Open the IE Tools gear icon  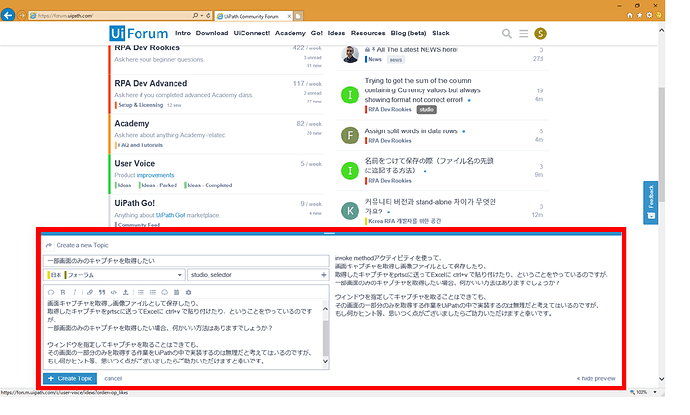pyautogui.click(x=649, y=15)
